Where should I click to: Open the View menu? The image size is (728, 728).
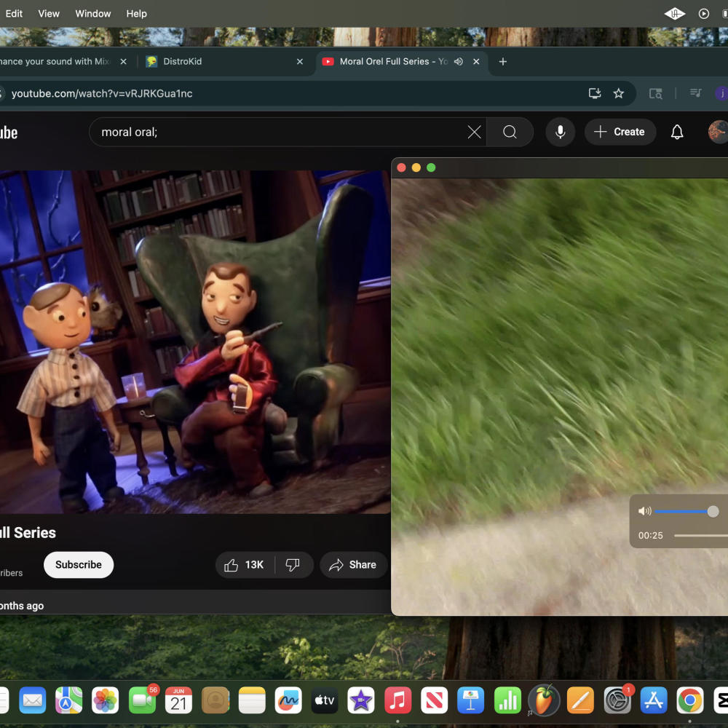(49, 13)
